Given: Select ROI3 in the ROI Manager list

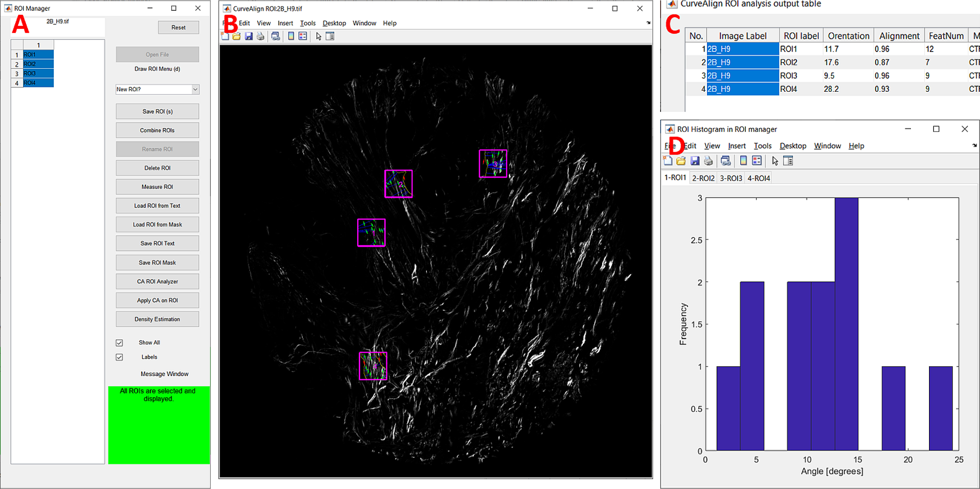Looking at the screenshot, I should (x=38, y=74).
